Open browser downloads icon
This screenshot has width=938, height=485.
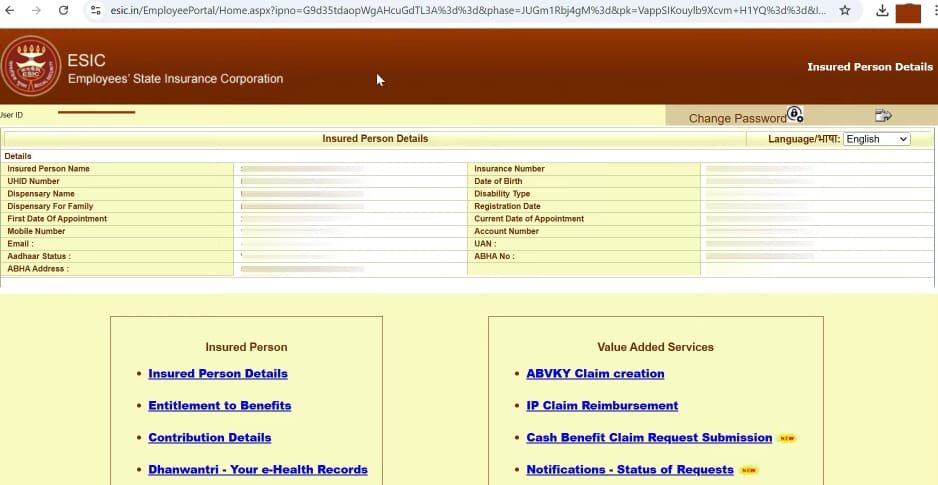pos(882,11)
